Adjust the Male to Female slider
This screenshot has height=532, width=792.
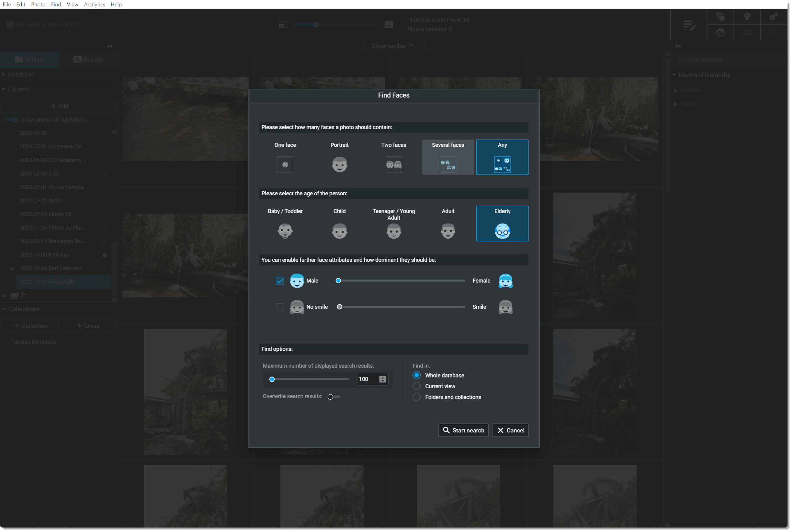pos(338,281)
